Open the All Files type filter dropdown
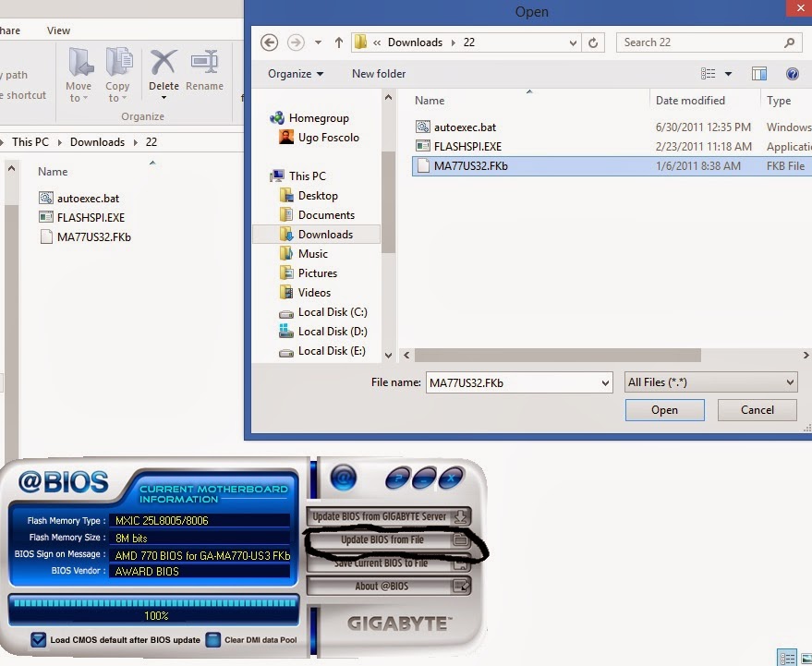The image size is (812, 666). [711, 382]
